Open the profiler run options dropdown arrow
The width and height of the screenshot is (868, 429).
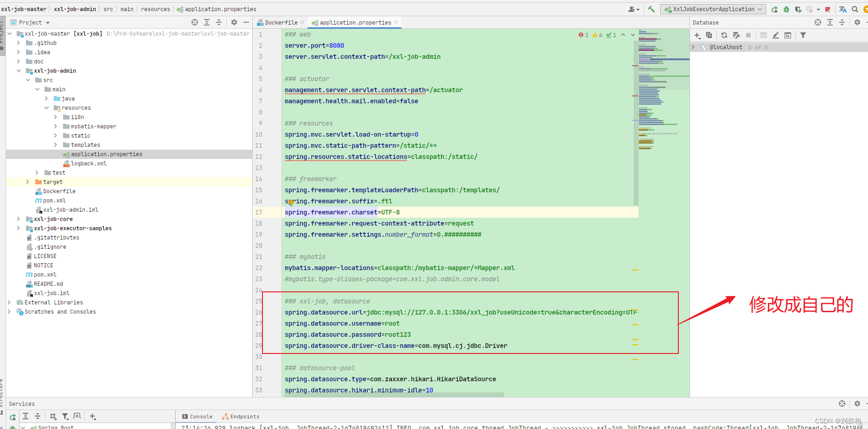[x=818, y=9]
